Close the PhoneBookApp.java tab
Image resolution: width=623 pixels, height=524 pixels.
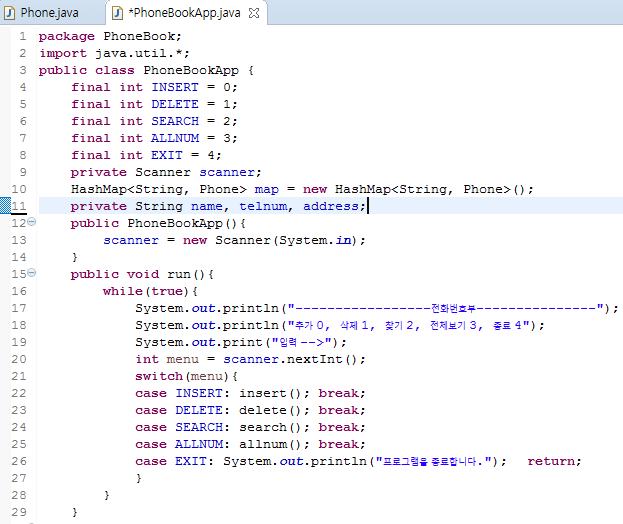point(254,13)
